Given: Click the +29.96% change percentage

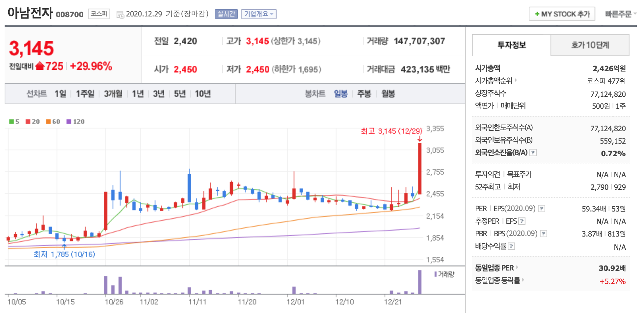Looking at the screenshot, I should click(91, 66).
